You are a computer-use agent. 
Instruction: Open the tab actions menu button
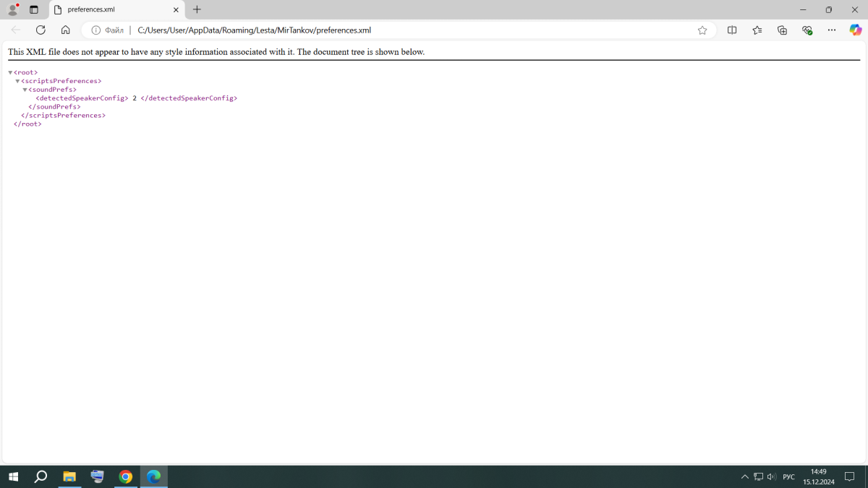pos(34,10)
